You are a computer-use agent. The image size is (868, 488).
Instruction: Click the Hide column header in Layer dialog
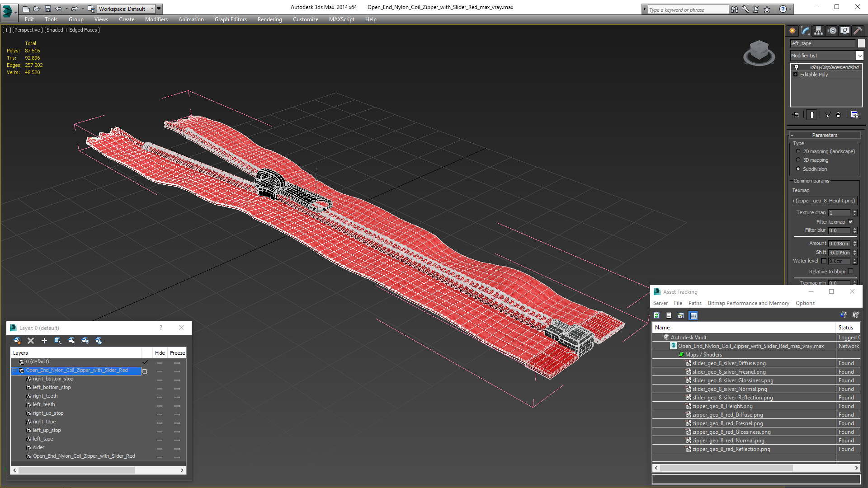(160, 353)
